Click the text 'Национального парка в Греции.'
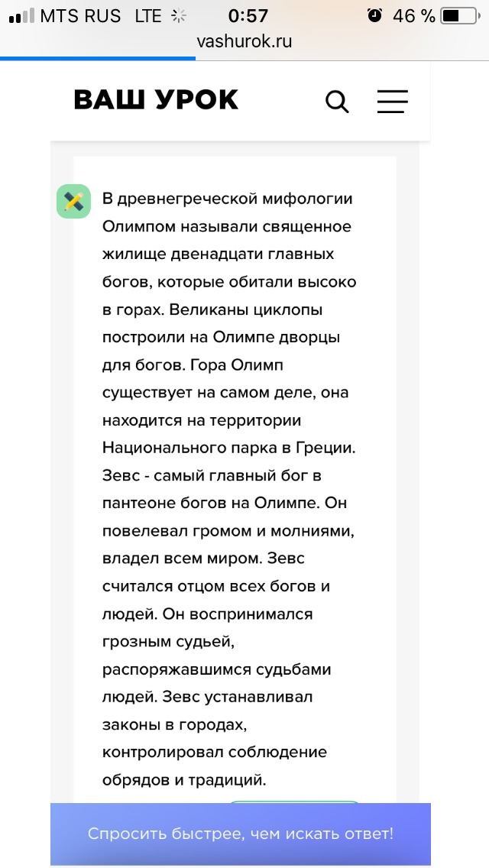This screenshot has height=868, width=489. pyautogui.click(x=228, y=448)
